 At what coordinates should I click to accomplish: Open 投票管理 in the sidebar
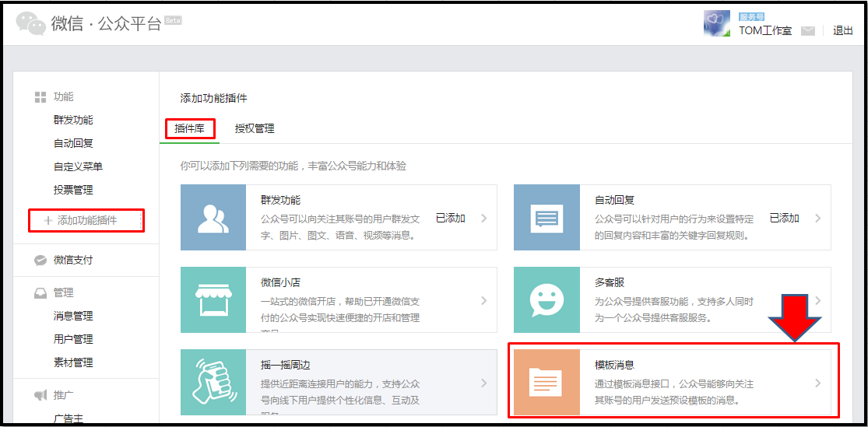(73, 190)
